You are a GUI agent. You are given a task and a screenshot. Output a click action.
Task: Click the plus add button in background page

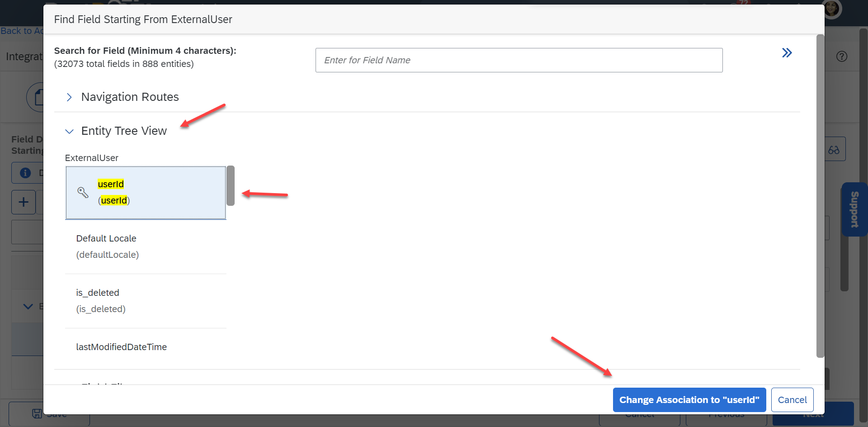point(24,202)
